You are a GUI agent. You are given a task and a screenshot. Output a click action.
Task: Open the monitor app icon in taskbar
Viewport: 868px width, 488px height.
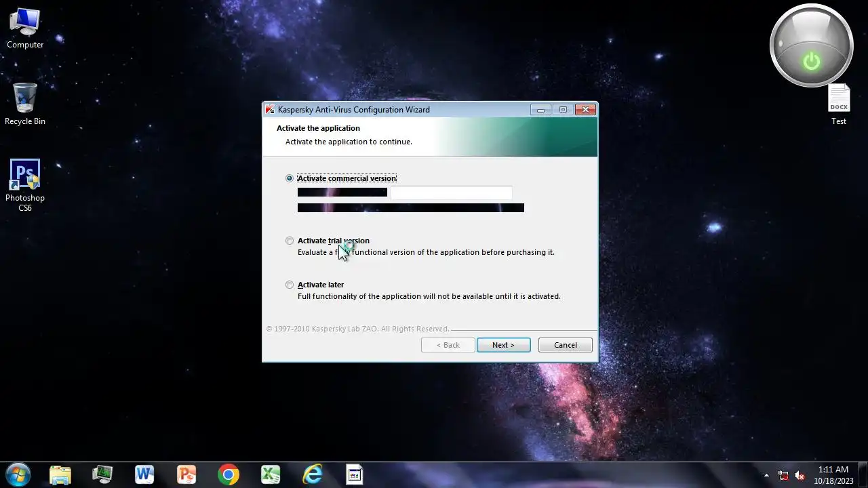tap(102, 474)
